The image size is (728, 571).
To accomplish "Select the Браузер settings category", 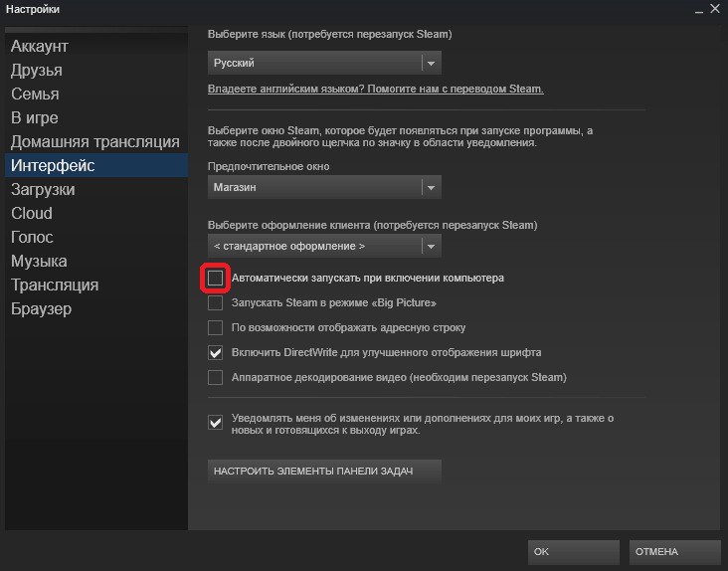I will click(96, 309).
